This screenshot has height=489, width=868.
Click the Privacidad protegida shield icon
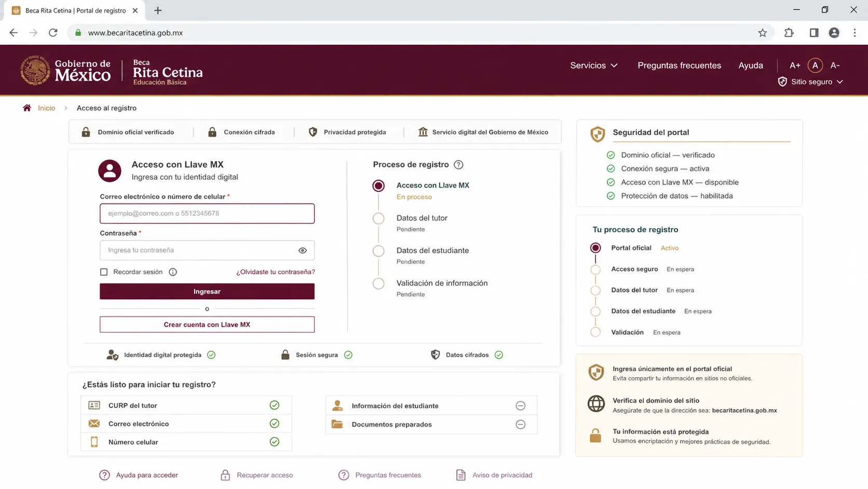313,132
